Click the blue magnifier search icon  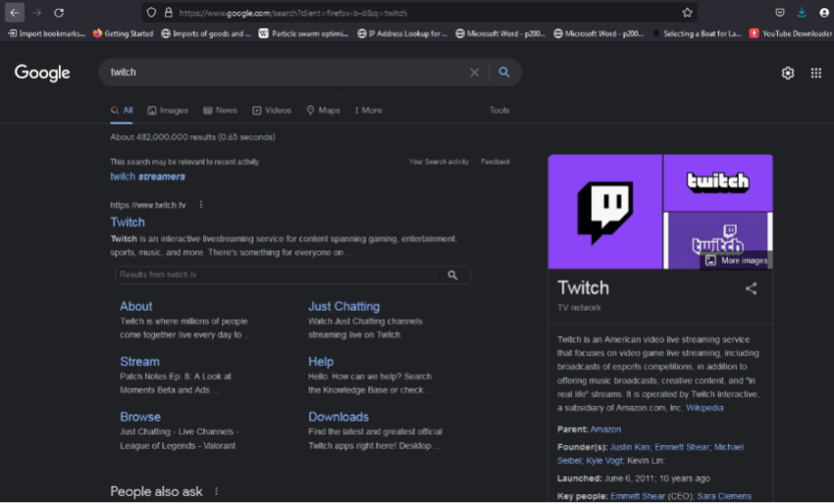click(504, 73)
